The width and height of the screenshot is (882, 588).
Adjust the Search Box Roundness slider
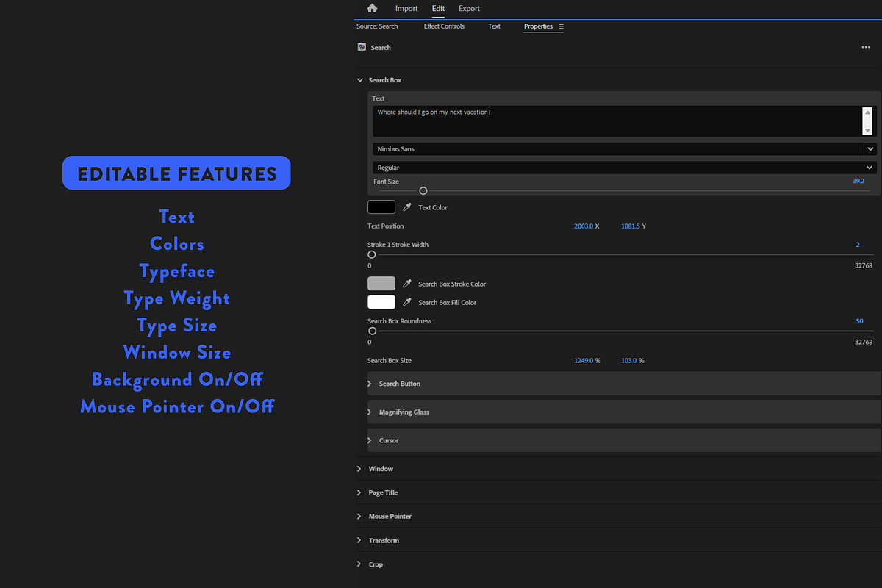[372, 331]
